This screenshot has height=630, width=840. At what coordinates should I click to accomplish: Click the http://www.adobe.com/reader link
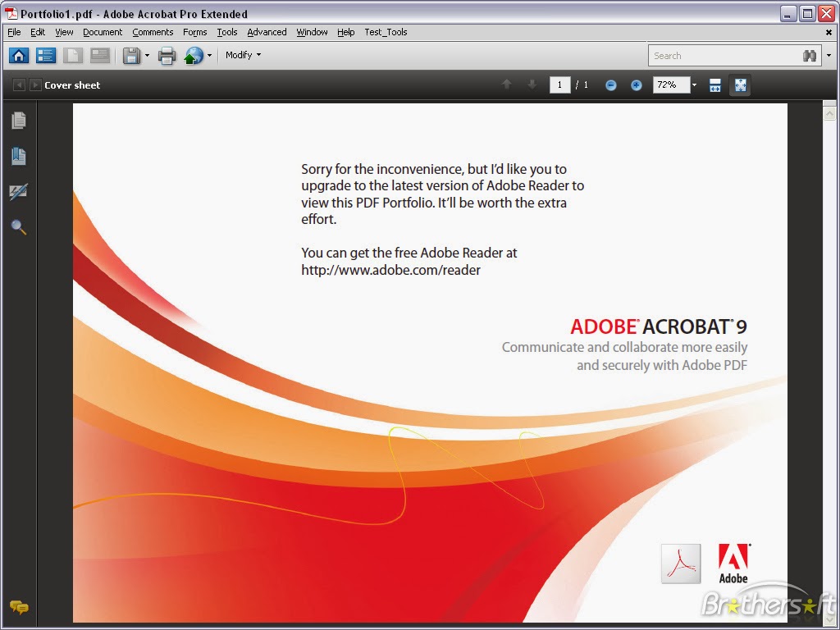click(390, 270)
